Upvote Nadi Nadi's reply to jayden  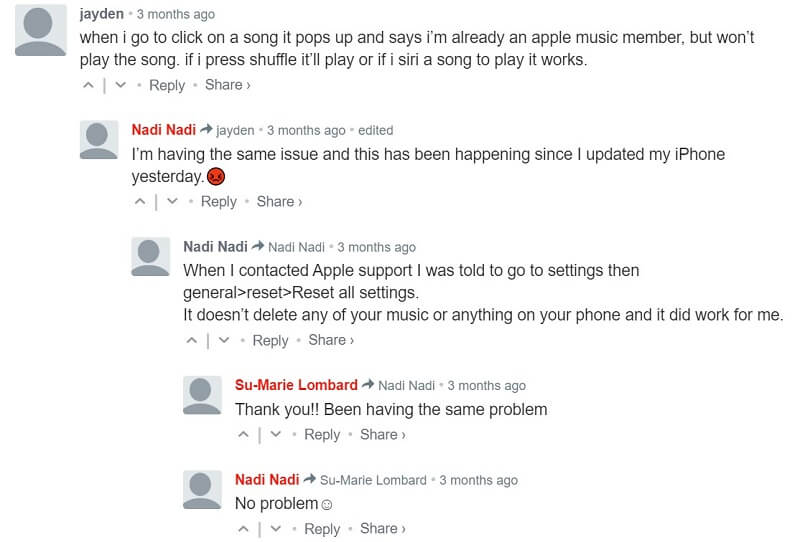tap(140, 202)
